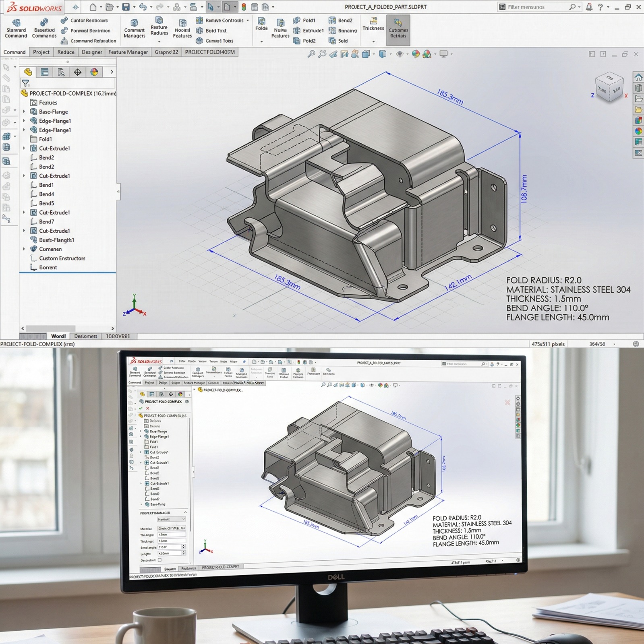Screen dimensions: 644x644
Task: Click the Save icon in the top toolbar
Action: [x=126, y=7]
